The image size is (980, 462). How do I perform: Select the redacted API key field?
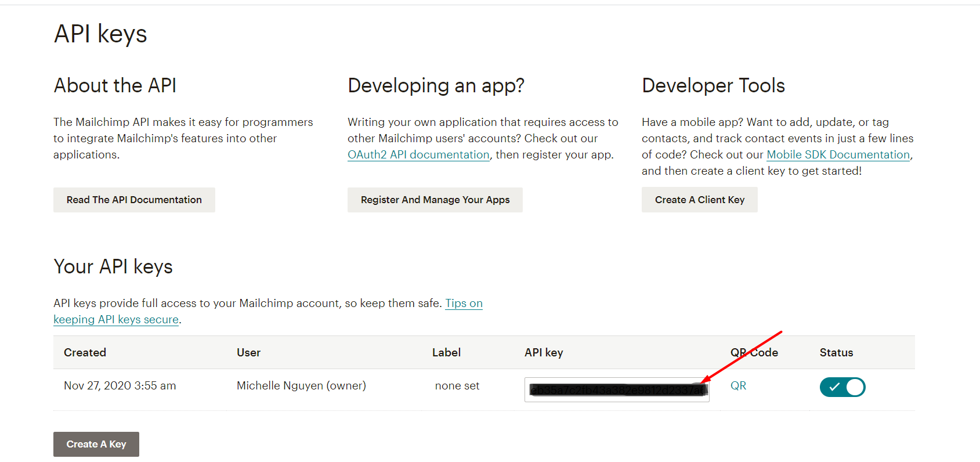pos(617,389)
